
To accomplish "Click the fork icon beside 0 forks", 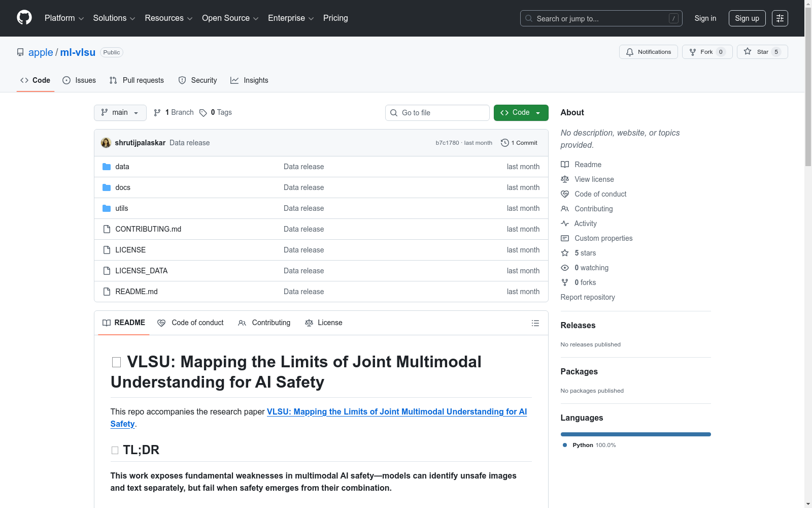I will tap(565, 282).
